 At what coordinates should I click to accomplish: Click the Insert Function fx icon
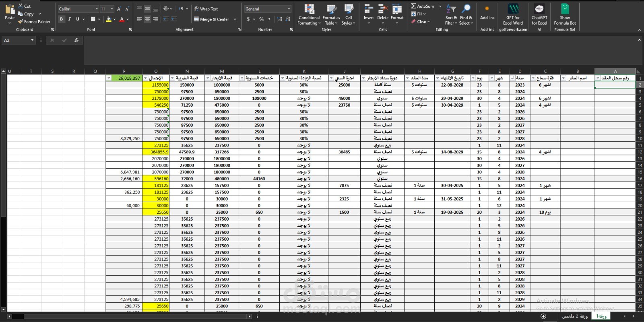tap(76, 40)
